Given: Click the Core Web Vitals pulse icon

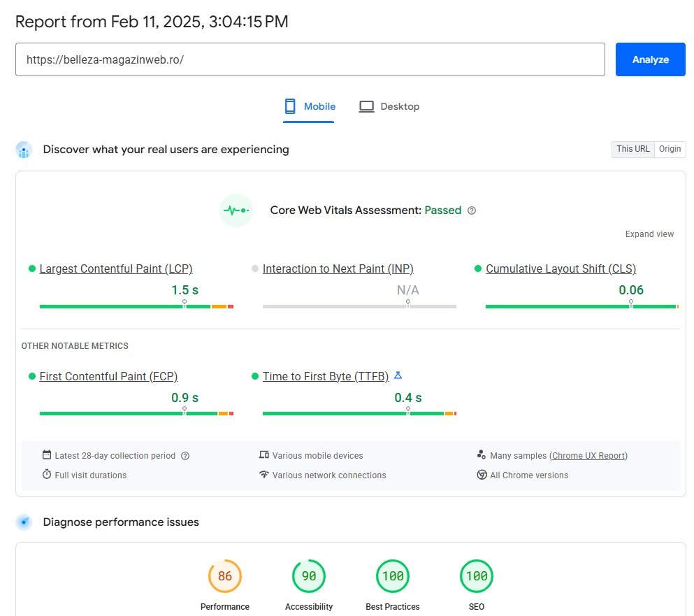Looking at the screenshot, I should point(236,210).
